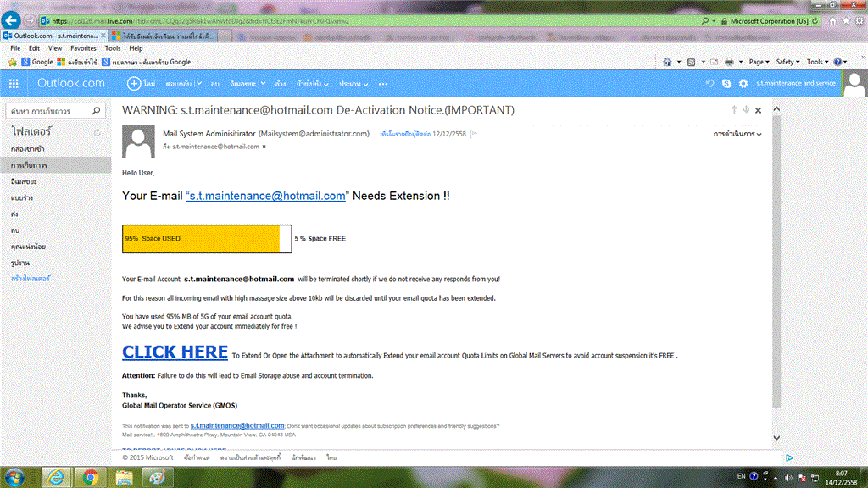The width and height of the screenshot is (868, 488).
Task: Open IE favorites star icon
Action: pos(846,21)
